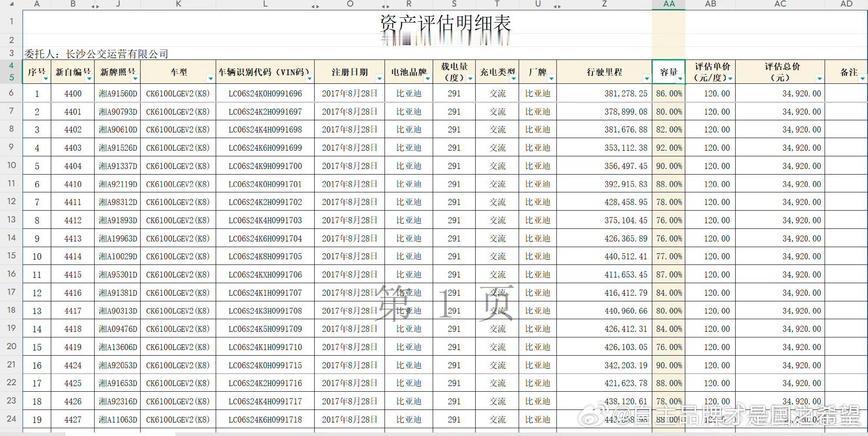868x436 pixels.
Task: Open the 备注 filter dropdown arrow
Action: 862,79
